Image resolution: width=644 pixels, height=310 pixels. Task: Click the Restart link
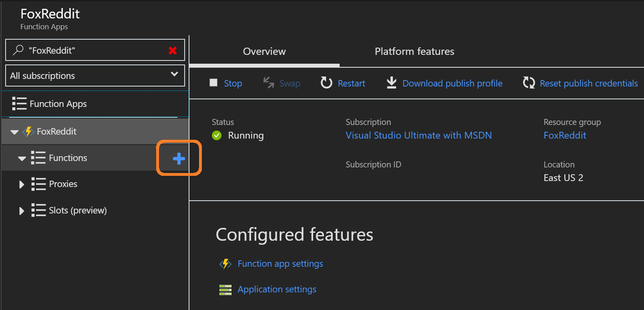pos(351,83)
